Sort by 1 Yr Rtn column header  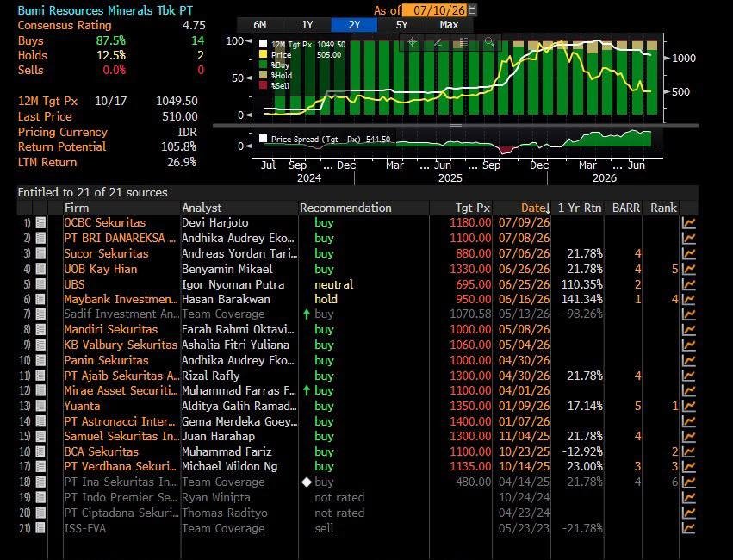click(x=580, y=208)
